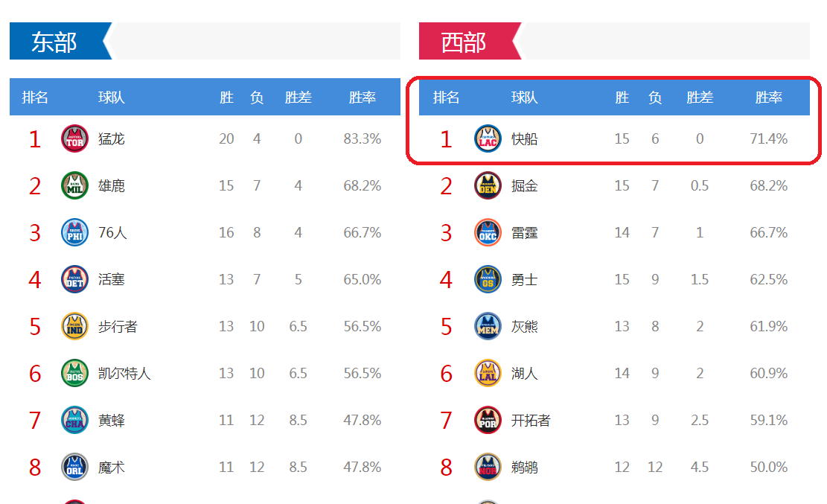This screenshot has height=504, width=827.
Task: Click the 胜率 header in Eastern table
Action: (363, 97)
